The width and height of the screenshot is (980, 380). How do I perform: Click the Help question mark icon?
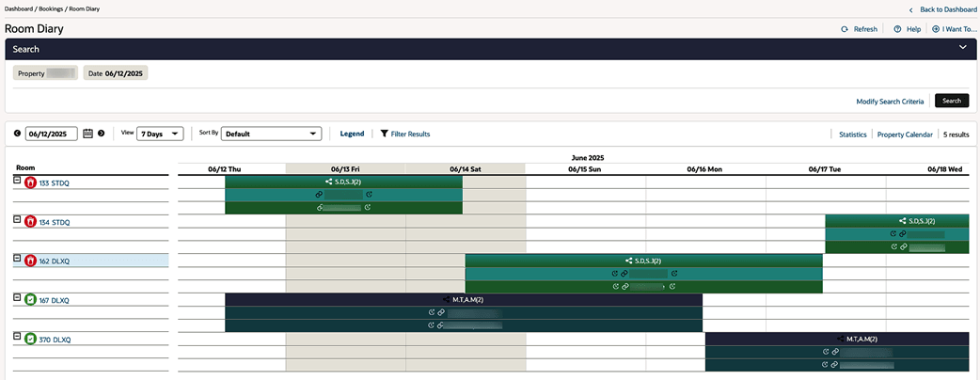(897, 29)
